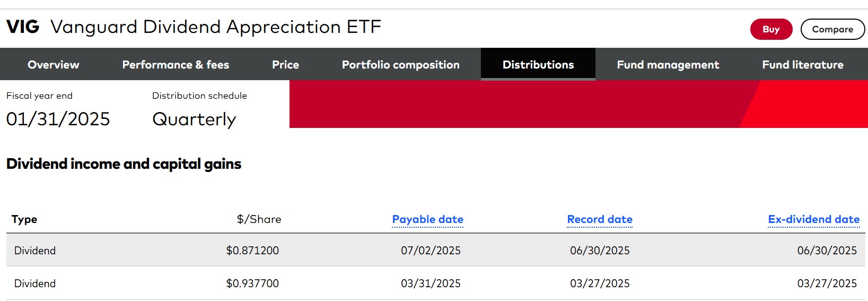Select the 03/31/2025 payable date cell

[x=431, y=283]
